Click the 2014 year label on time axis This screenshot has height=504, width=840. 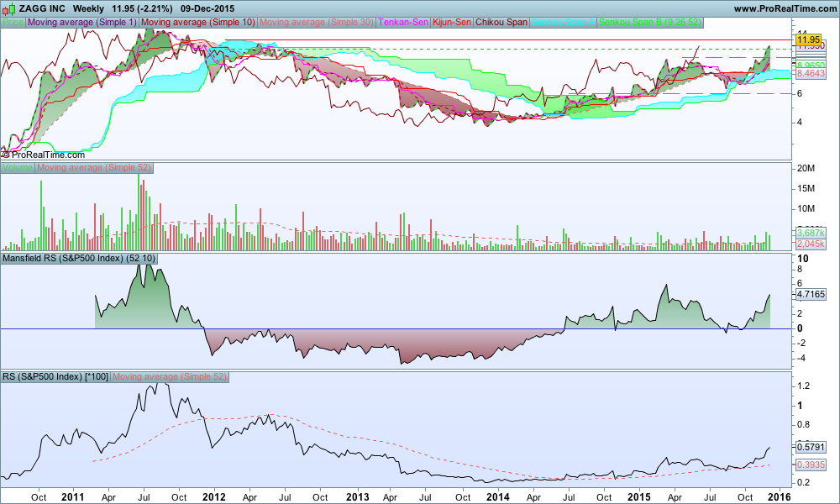[497, 497]
